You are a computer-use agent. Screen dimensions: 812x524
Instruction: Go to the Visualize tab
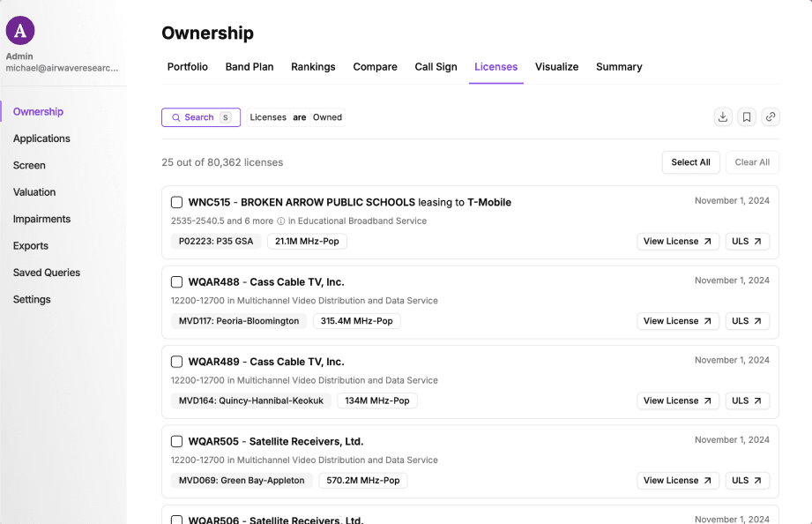(556, 67)
